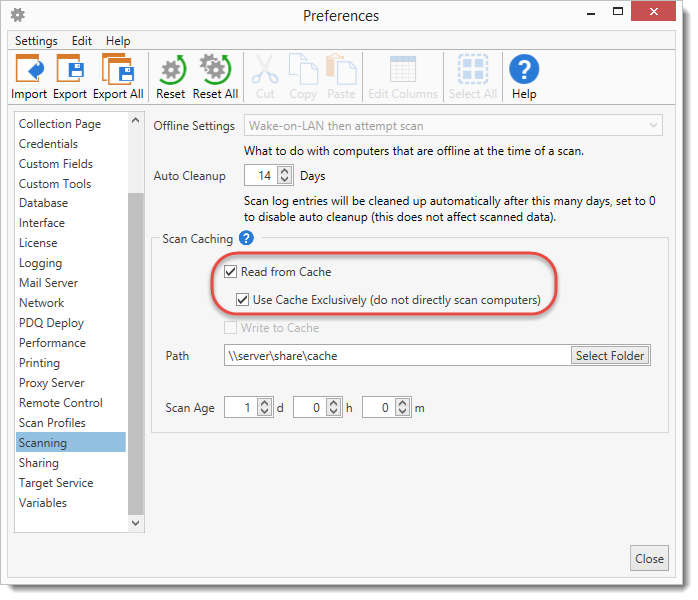The image size is (698, 600).
Task: Open Mail Server preferences
Action: (x=49, y=283)
